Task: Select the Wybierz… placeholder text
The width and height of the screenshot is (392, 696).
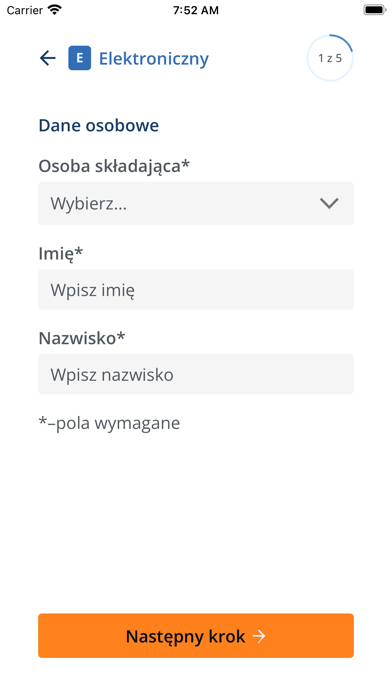Action: tap(88, 204)
